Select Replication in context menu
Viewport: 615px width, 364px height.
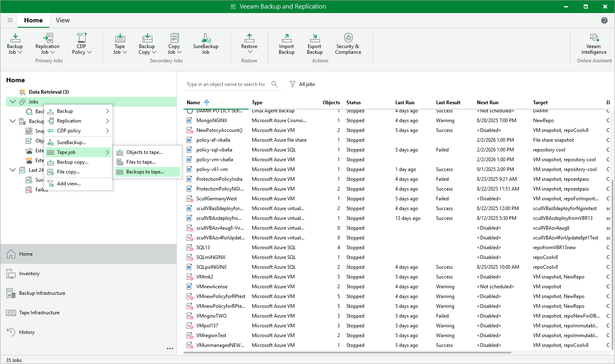click(x=78, y=121)
